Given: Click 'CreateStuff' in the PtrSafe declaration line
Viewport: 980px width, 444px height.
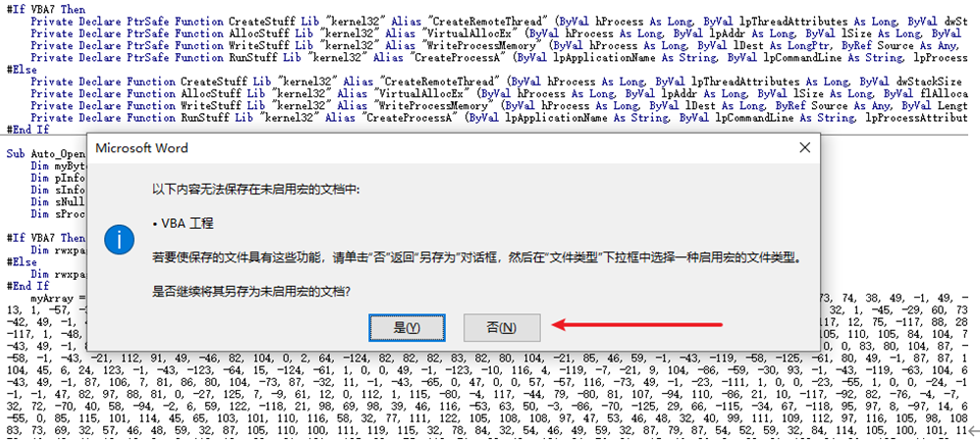Looking at the screenshot, I should point(260,22).
